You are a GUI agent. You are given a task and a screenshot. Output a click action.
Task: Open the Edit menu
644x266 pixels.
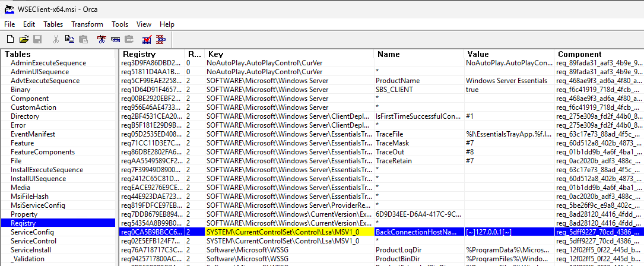pos(29,24)
